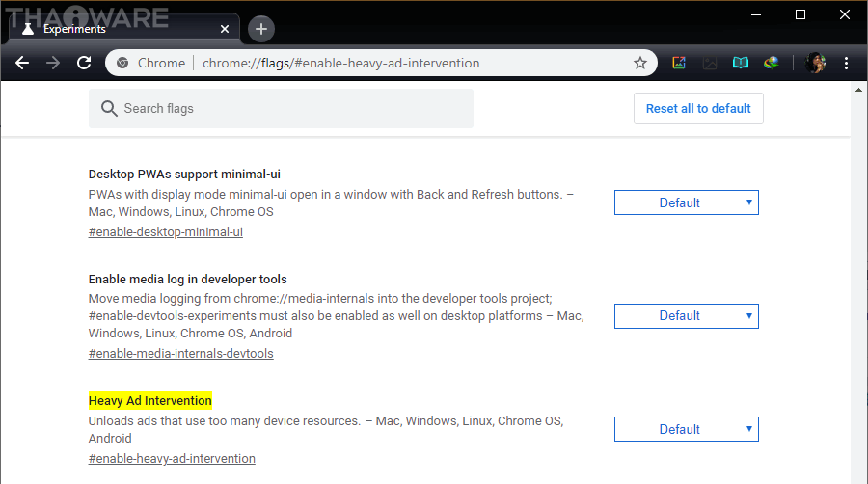This screenshot has width=868, height=484.
Task: Open dropdown for Desktop PWAs minimal-ui flag
Action: point(687,202)
